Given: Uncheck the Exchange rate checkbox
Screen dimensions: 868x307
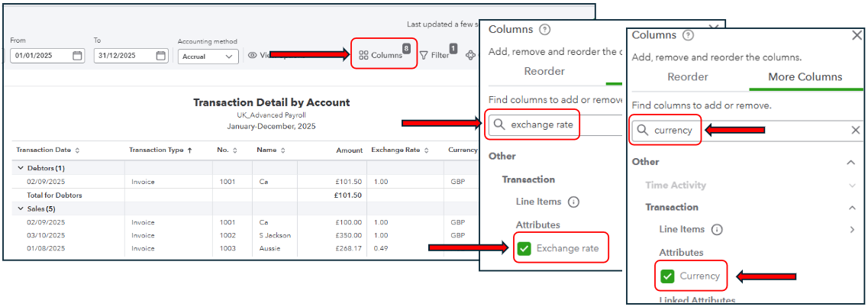Looking at the screenshot, I should tap(524, 248).
